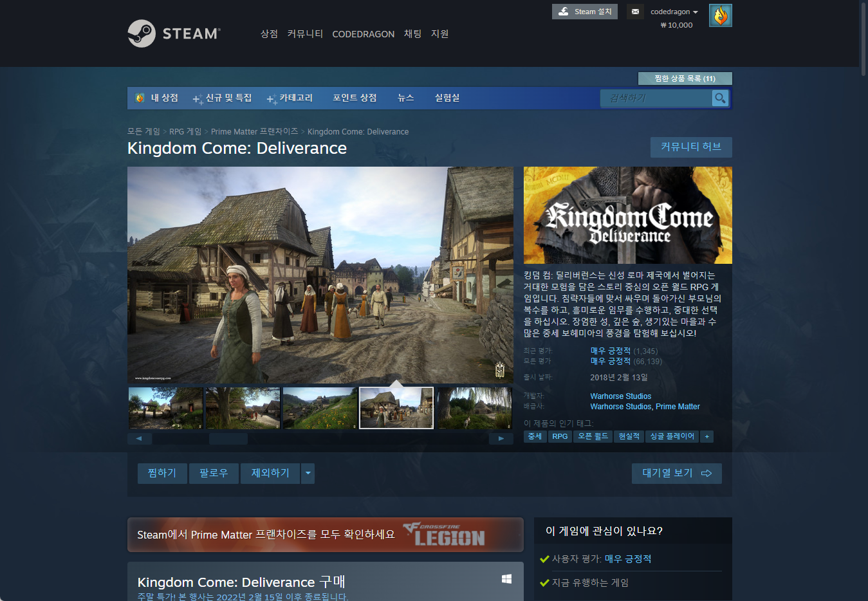The height and width of the screenshot is (601, 868).
Task: Open the CODEDRAGON top menu
Action: 363,34
